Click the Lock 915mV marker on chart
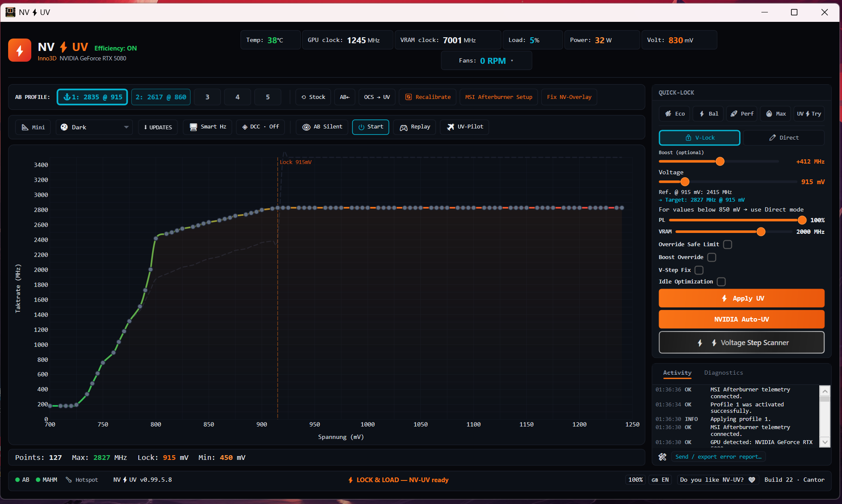The width and height of the screenshot is (842, 504). click(x=296, y=162)
